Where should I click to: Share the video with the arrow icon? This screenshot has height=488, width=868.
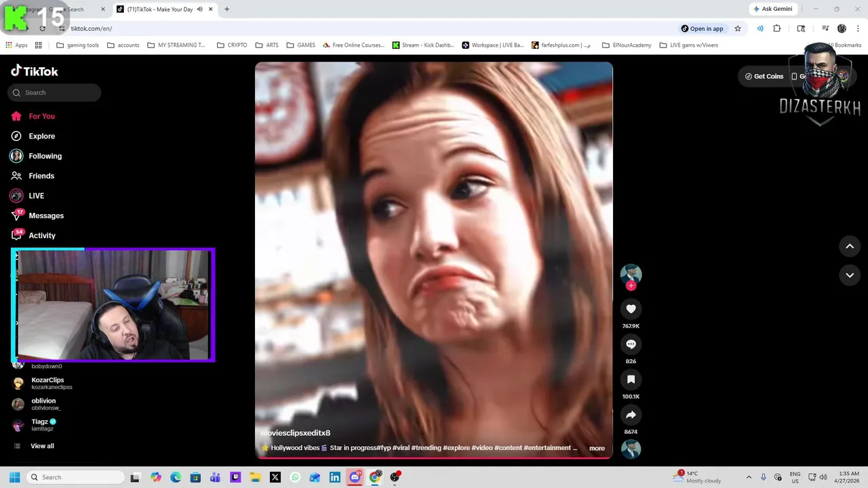631,415
